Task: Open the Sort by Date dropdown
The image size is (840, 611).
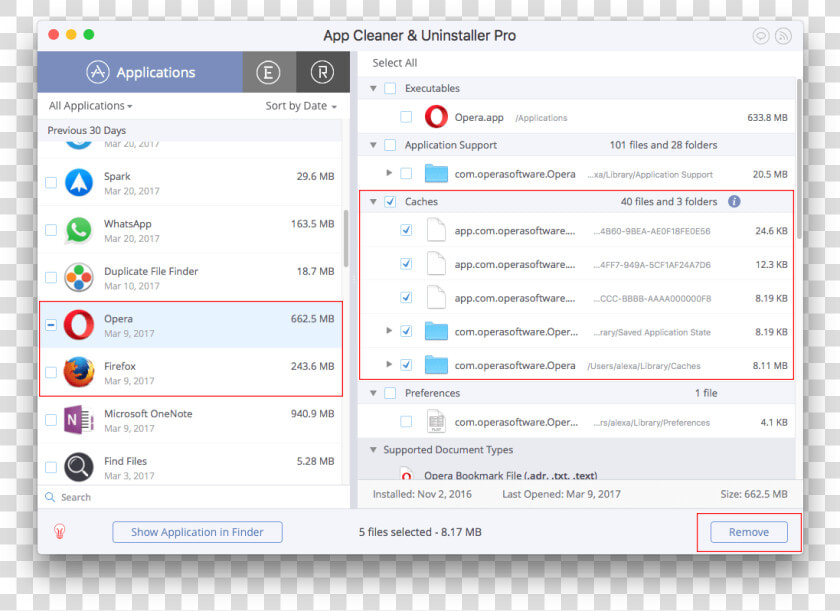Action: (x=301, y=106)
